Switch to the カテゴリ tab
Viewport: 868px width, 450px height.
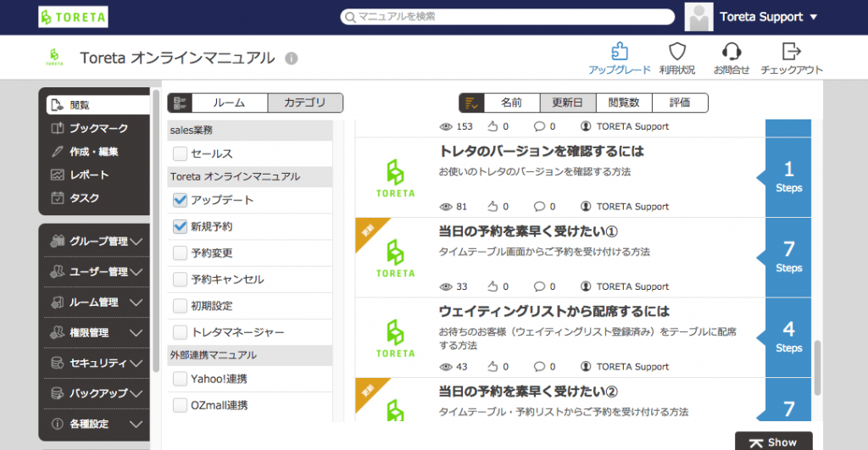click(x=305, y=103)
